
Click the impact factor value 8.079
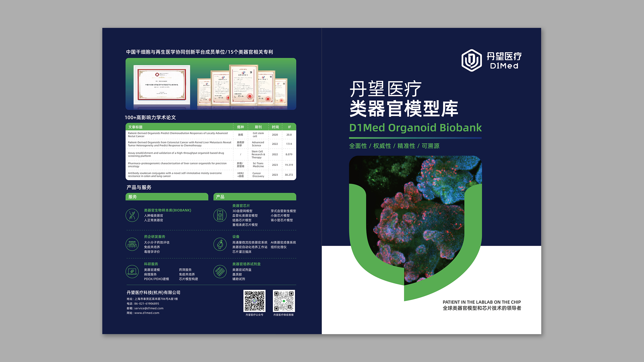(x=289, y=154)
